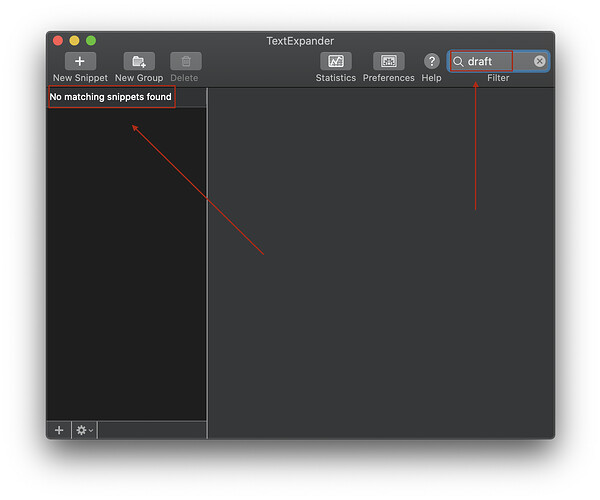Screen dimensions: 600x500
Task: Click the New Group folder icon
Action: [139, 61]
